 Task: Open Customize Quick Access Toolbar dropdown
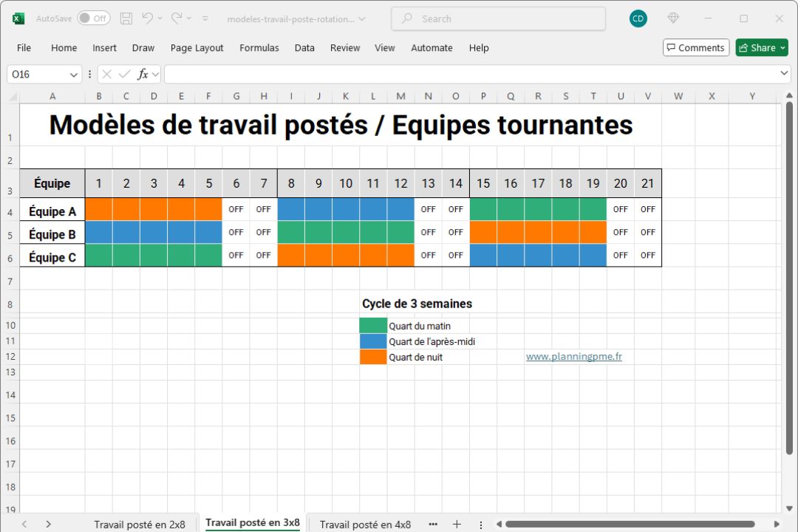205,18
